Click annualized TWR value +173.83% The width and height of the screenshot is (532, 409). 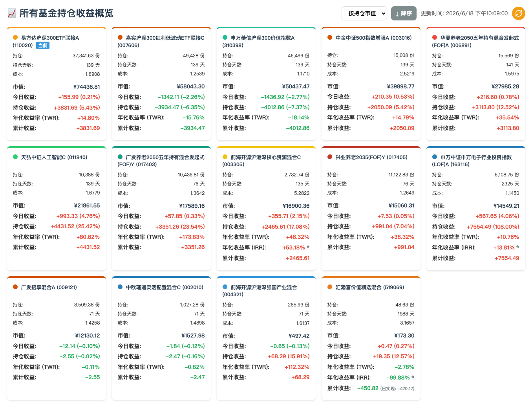click(192, 237)
